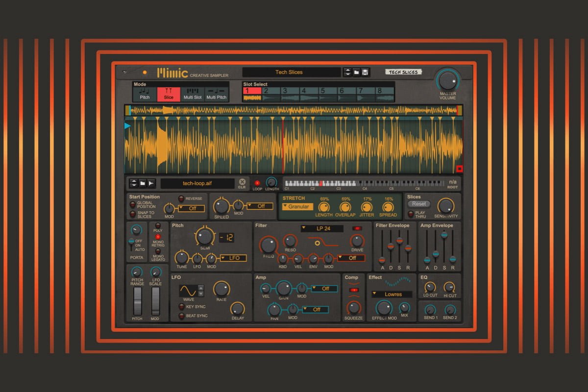Screen dimensions: 588x392
Task: Click the Stretch Jitter knob
Action: coord(366,207)
